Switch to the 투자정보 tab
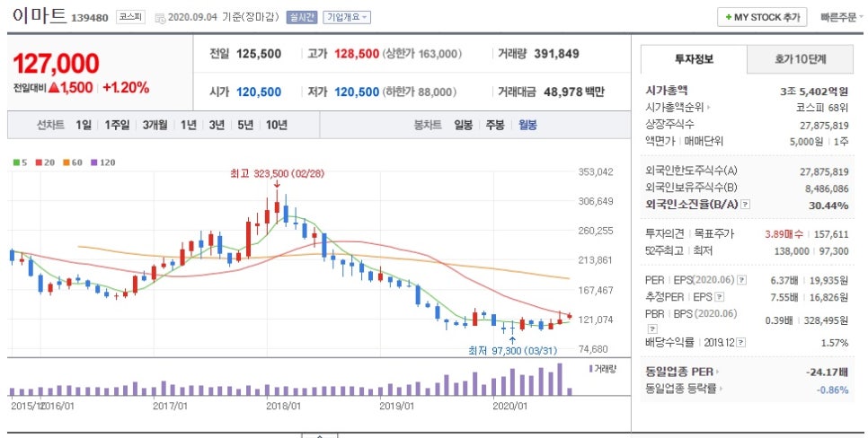Viewport: 868px width, 438px height. tap(694, 58)
